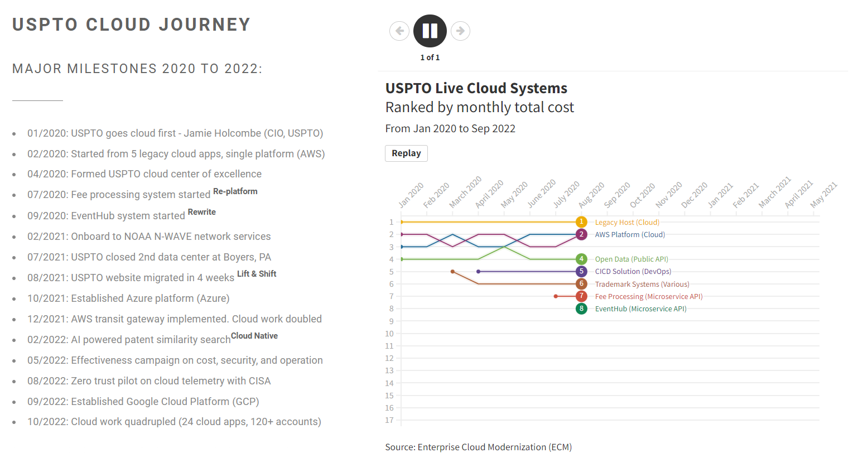Viewport: 868px width, 453px height.
Task: Click the Lift & Shift tag
Action: (257, 274)
